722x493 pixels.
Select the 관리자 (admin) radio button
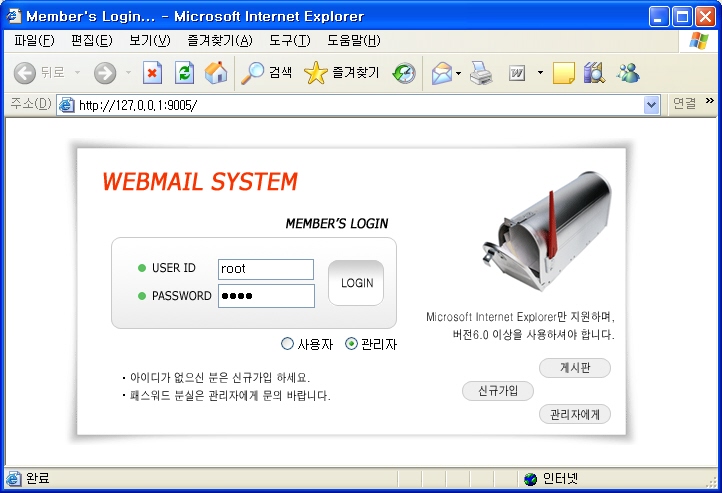[x=351, y=344]
